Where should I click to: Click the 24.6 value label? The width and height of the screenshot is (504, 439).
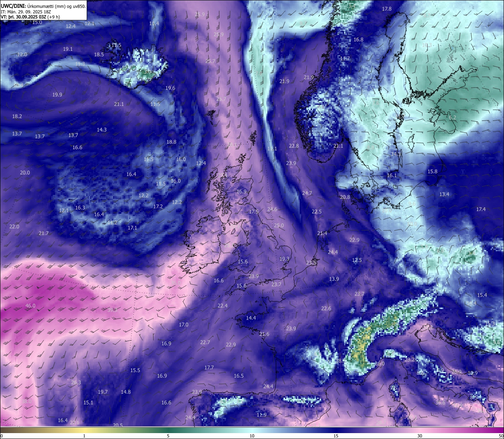[272, 209]
